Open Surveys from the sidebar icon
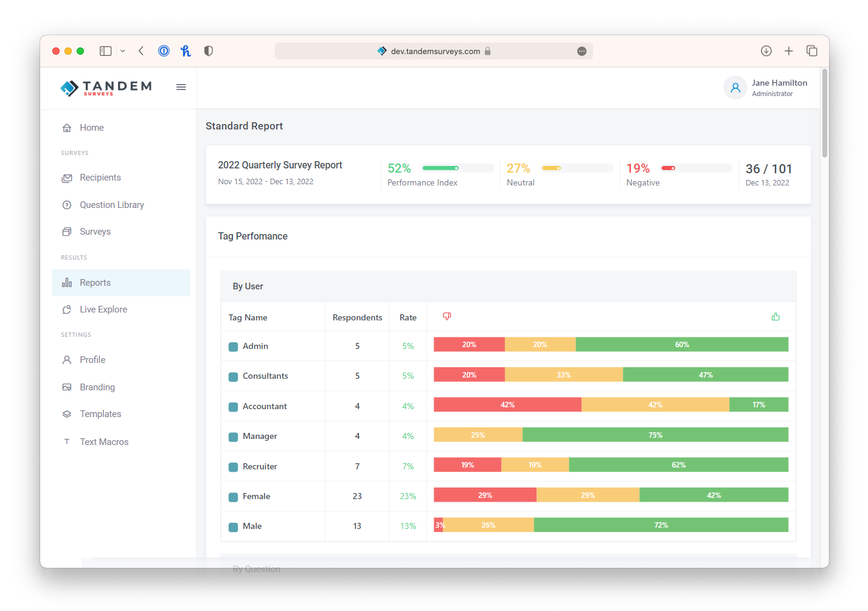Image resolution: width=868 pixels, height=611 pixels. tap(67, 232)
